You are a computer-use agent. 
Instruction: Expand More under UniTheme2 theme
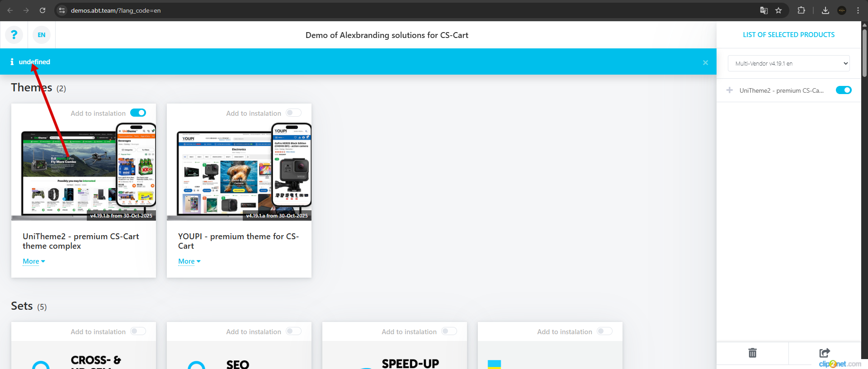34,261
